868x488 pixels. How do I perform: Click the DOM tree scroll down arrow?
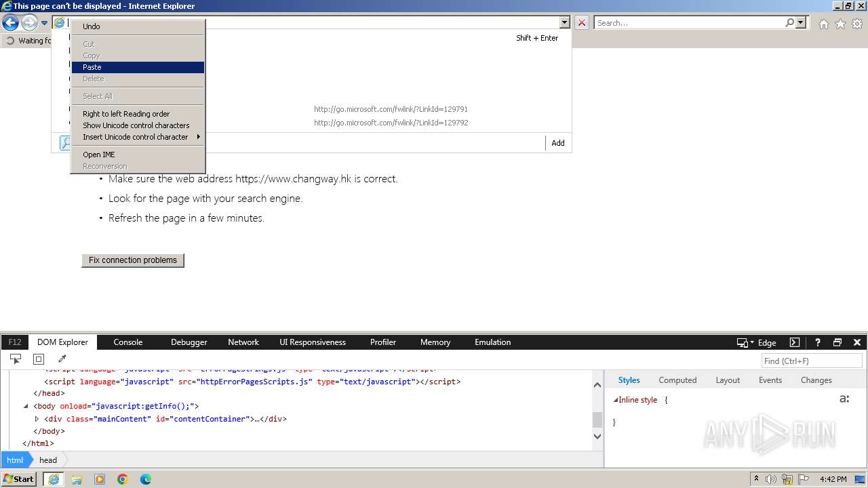pos(597,436)
